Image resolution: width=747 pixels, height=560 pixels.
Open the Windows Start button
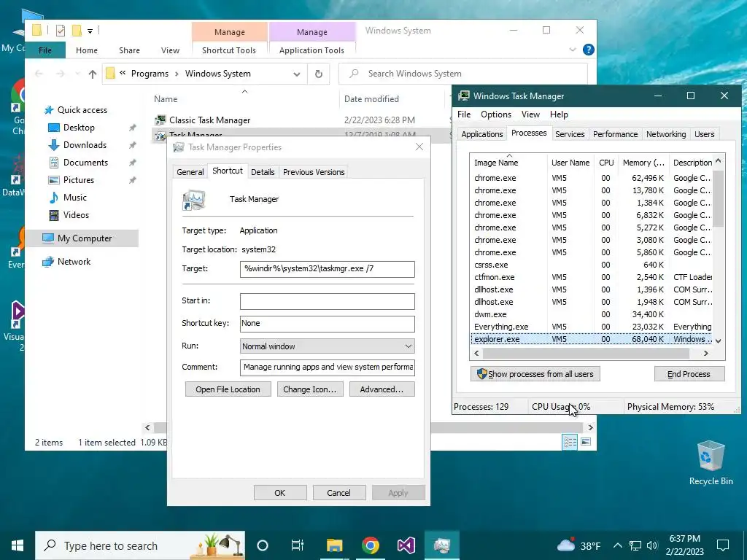click(x=18, y=545)
